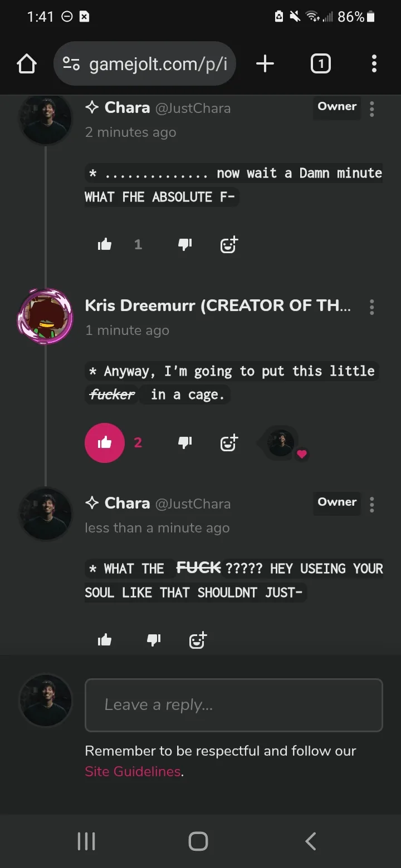
Task: Remove like from Kris Dreemurr's cage comment
Action: pos(105,443)
